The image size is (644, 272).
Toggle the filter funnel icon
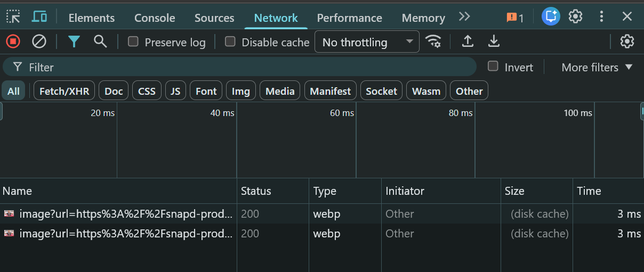coord(74,41)
